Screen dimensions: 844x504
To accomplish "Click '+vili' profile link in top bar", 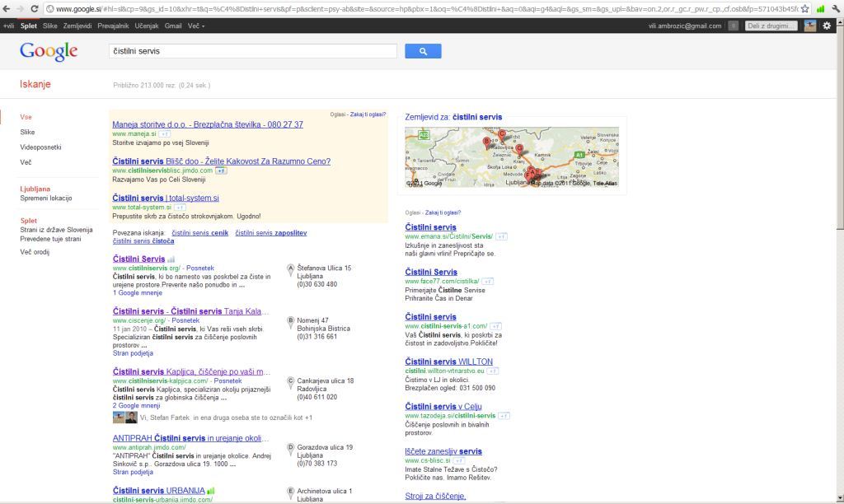I will pos(8,26).
